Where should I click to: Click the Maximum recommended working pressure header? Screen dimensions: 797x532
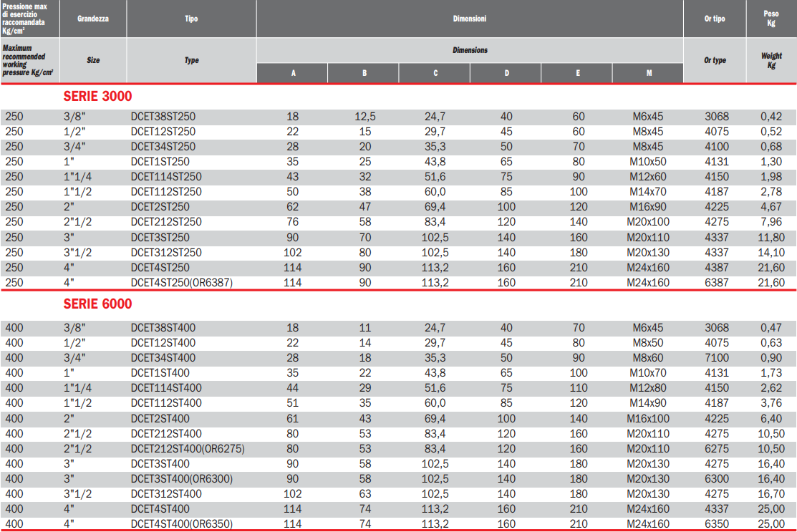(x=29, y=60)
